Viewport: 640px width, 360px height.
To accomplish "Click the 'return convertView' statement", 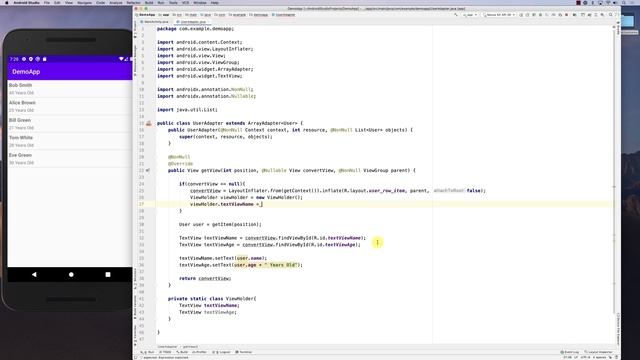I will point(205,278).
